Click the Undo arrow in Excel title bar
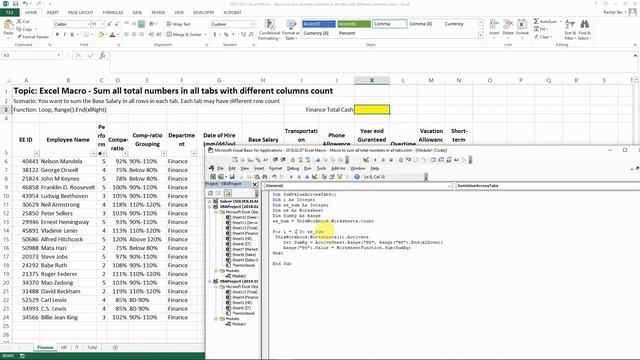Viewport: 640px width, 360px height. [25, 4]
